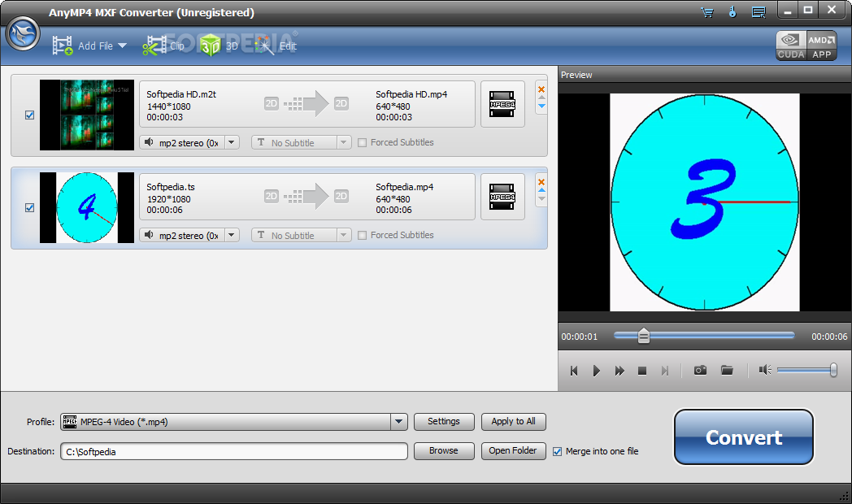Image resolution: width=852 pixels, height=504 pixels.
Task: Uncheck Merge into one file
Action: [557, 451]
